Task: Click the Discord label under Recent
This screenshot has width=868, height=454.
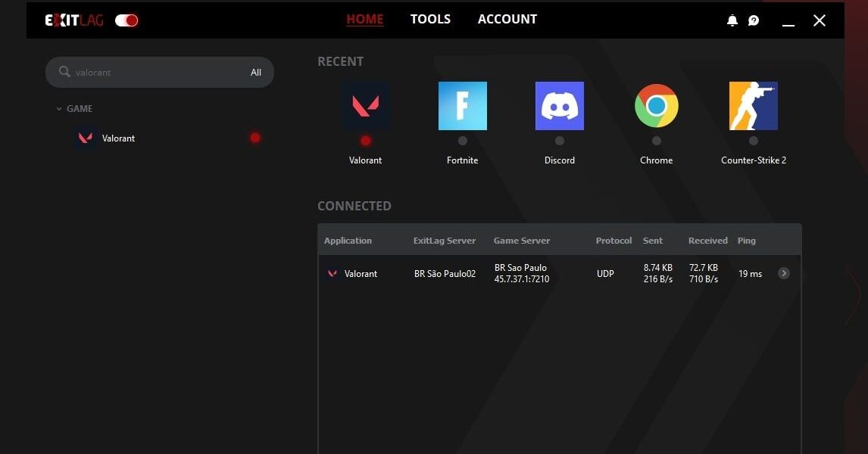Action: [560, 160]
